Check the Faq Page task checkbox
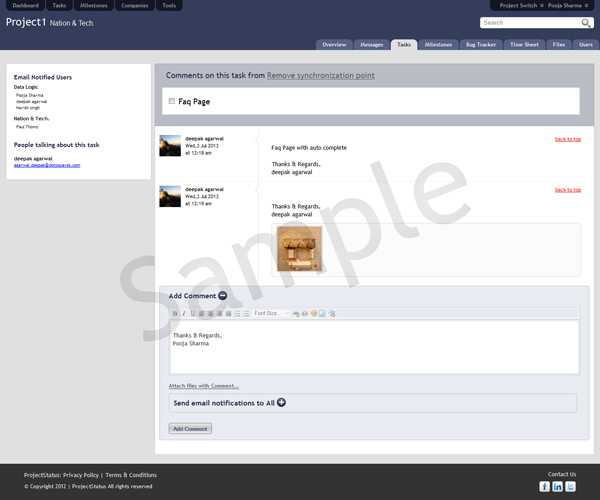 point(171,101)
